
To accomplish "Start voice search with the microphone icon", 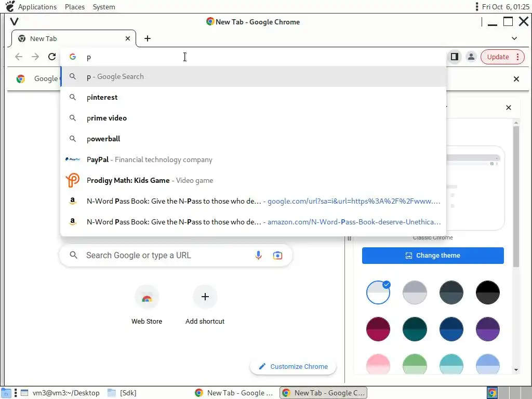I will [x=258, y=255].
